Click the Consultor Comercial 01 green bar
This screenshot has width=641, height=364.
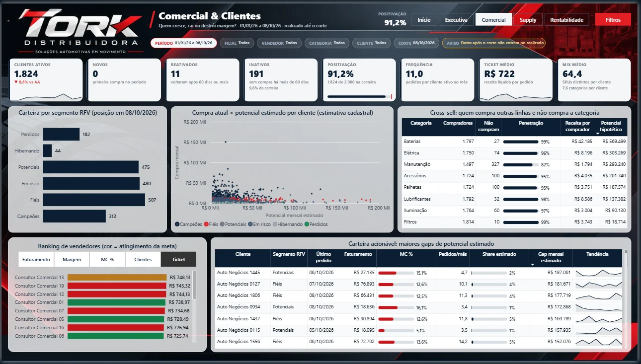[116, 302]
